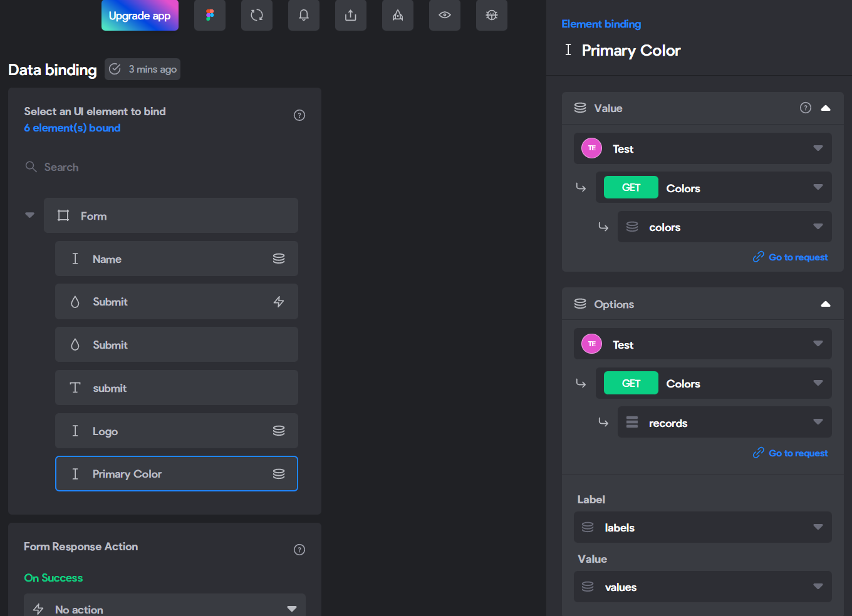Screen dimensions: 852x616
Task: Collapse the Options section
Action: pyautogui.click(x=826, y=304)
